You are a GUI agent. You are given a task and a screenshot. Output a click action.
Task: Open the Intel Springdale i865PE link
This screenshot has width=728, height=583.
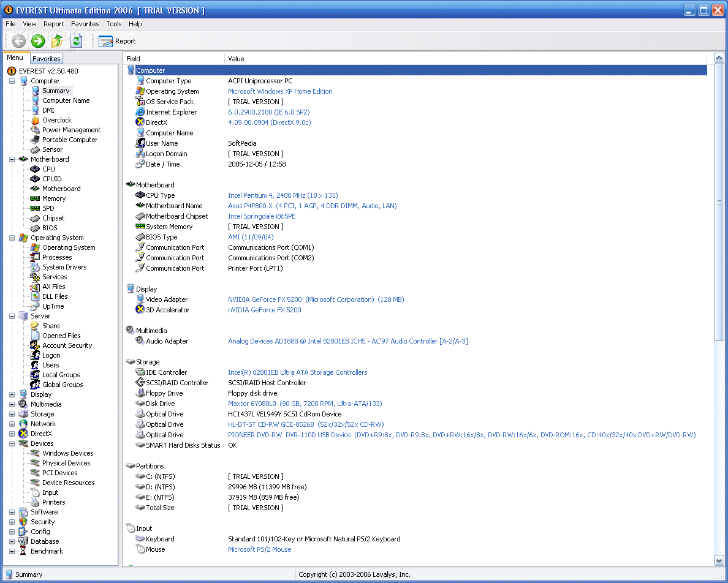click(x=262, y=217)
